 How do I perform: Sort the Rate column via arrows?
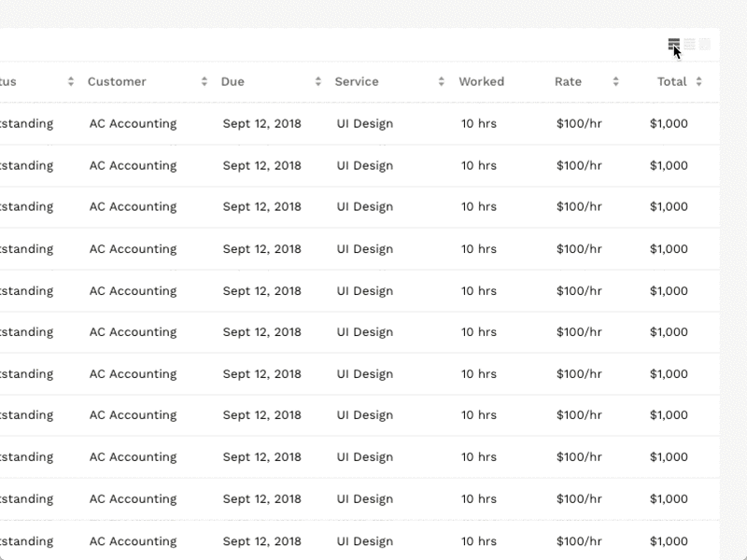point(615,81)
